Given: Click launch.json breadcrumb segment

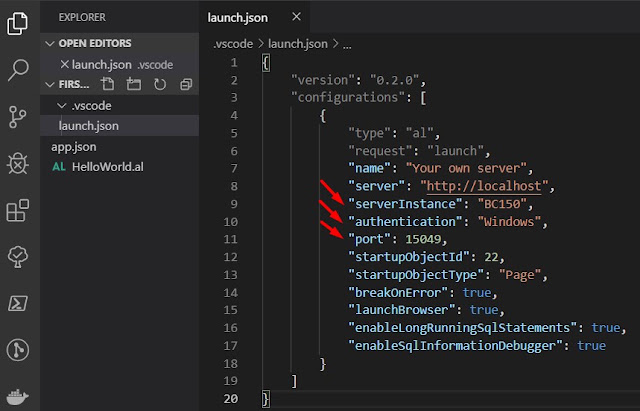Looking at the screenshot, I should (x=298, y=44).
